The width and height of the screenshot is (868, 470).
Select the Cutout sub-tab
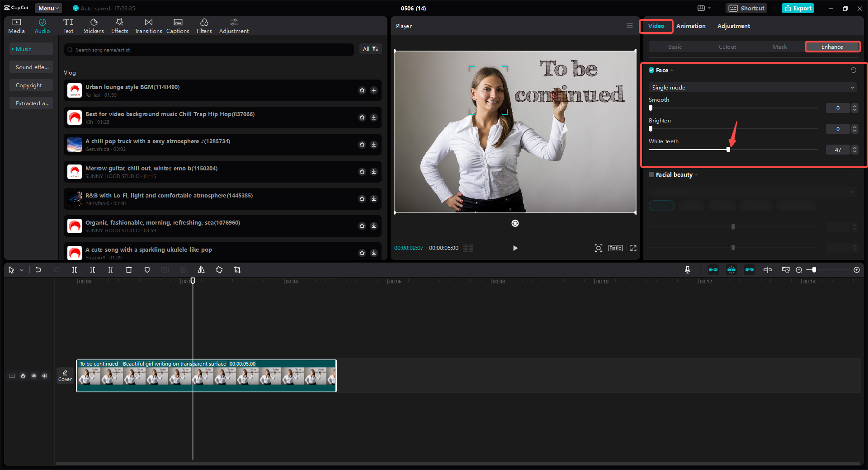(727, 47)
